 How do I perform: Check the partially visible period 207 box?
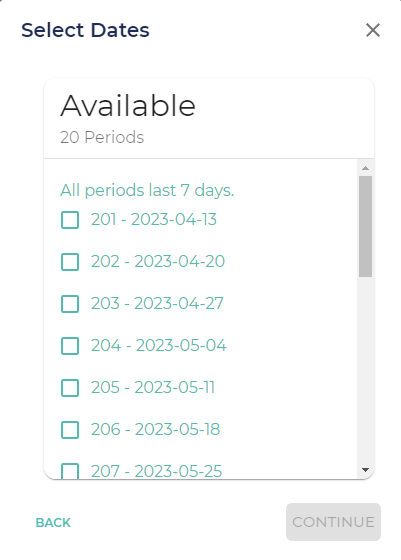pos(70,471)
